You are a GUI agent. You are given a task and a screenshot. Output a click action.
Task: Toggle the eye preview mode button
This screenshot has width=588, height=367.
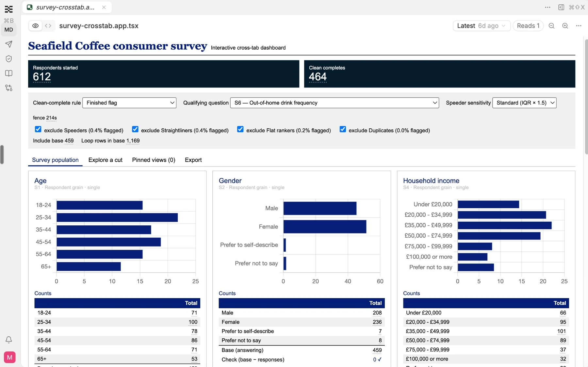click(35, 26)
